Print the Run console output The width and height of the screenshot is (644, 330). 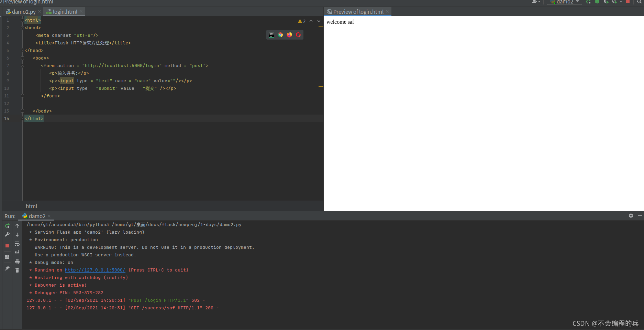[x=17, y=262]
